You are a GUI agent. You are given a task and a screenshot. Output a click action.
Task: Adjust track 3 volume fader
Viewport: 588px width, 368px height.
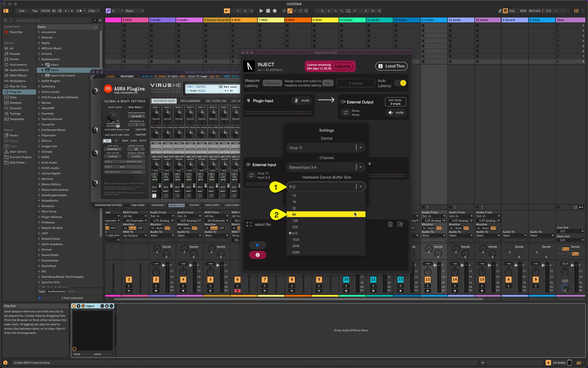(x=164, y=265)
